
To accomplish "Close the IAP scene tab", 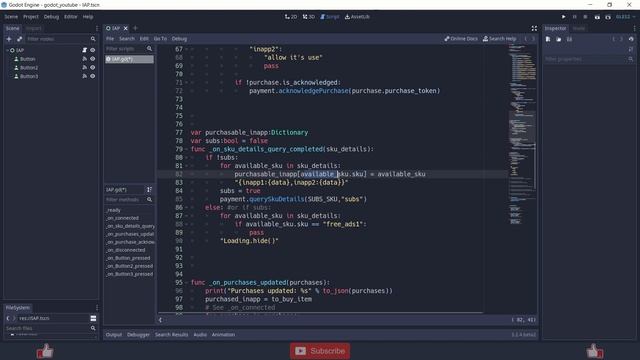I will pyautogui.click(x=126, y=28).
